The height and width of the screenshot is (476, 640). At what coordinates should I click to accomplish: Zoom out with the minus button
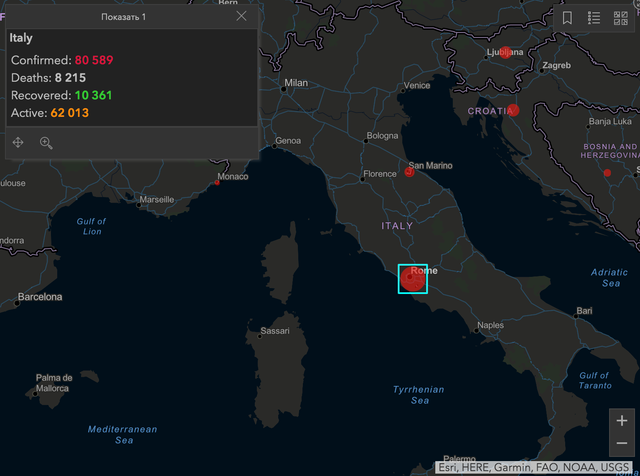click(x=622, y=444)
